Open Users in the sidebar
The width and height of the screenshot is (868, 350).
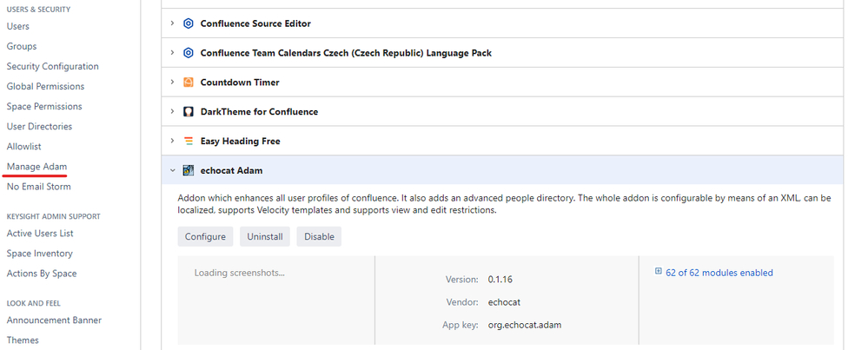17,26
